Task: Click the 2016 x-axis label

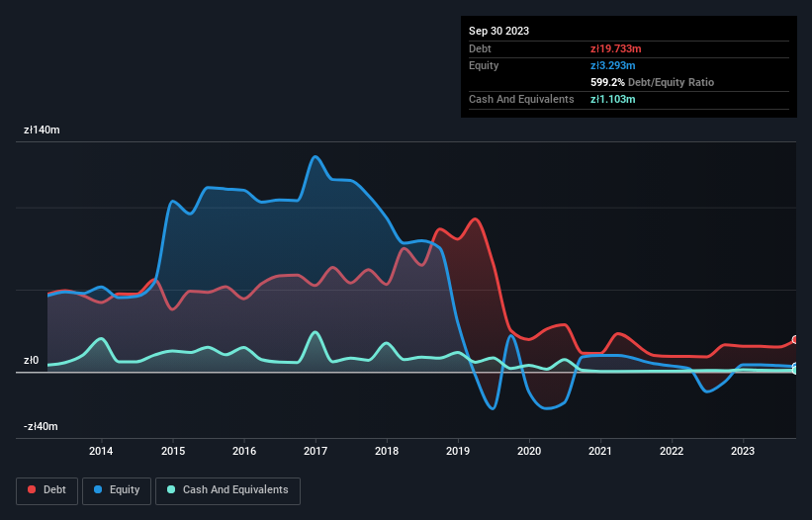Action: click(244, 451)
